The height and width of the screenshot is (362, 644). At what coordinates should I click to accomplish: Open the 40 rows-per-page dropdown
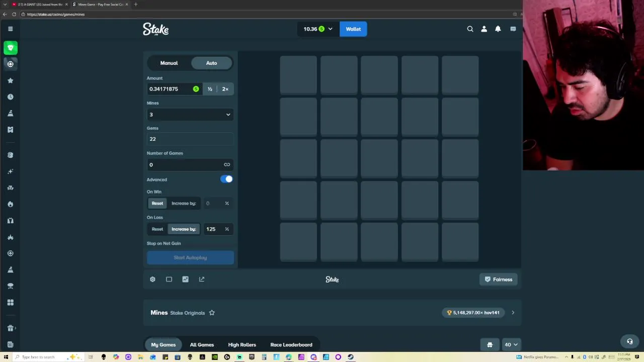coord(511,344)
